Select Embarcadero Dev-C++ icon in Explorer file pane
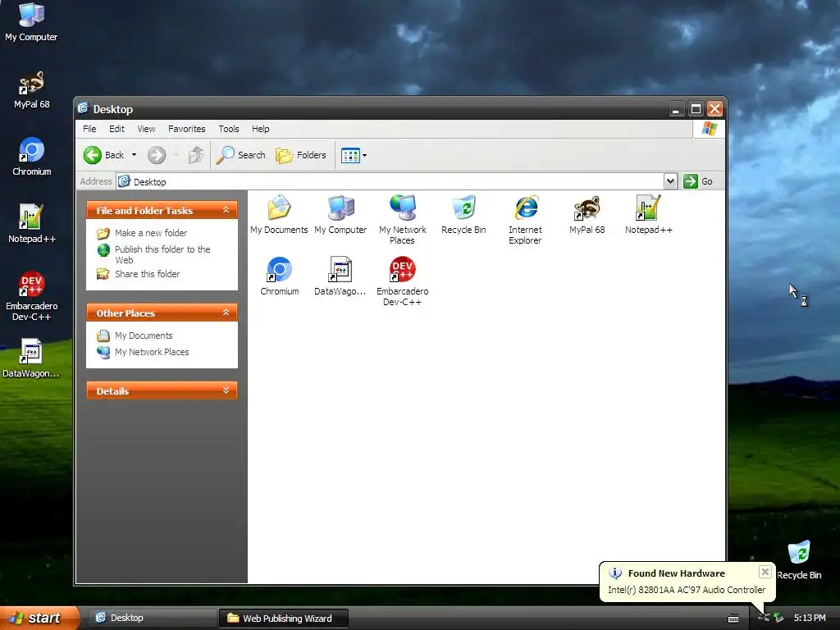The height and width of the screenshot is (630, 840). click(402, 282)
